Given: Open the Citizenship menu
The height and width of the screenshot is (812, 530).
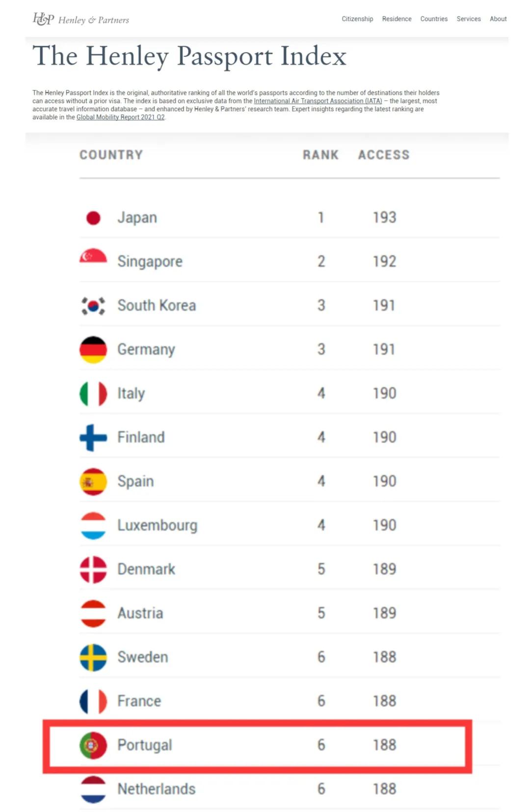Looking at the screenshot, I should 357,19.
